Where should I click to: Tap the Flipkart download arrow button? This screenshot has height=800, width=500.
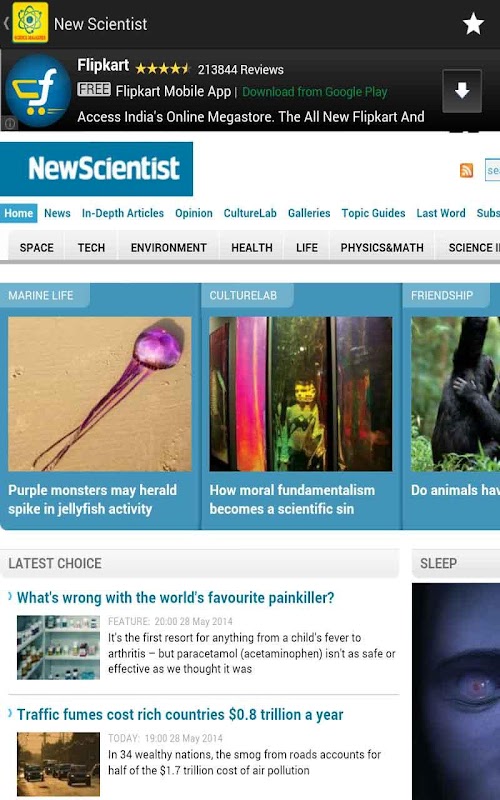pyautogui.click(x=462, y=91)
